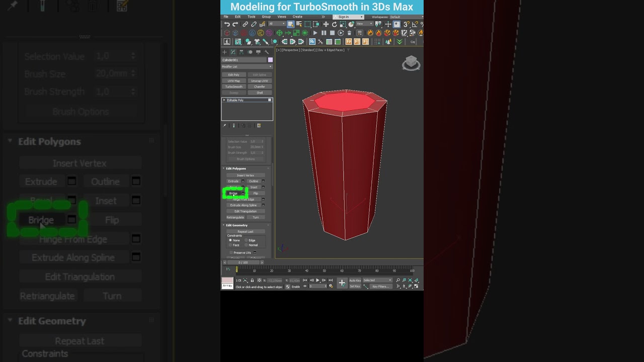Expand the menu bar overflow chevron
The height and width of the screenshot is (362, 644).
pos(323,17)
